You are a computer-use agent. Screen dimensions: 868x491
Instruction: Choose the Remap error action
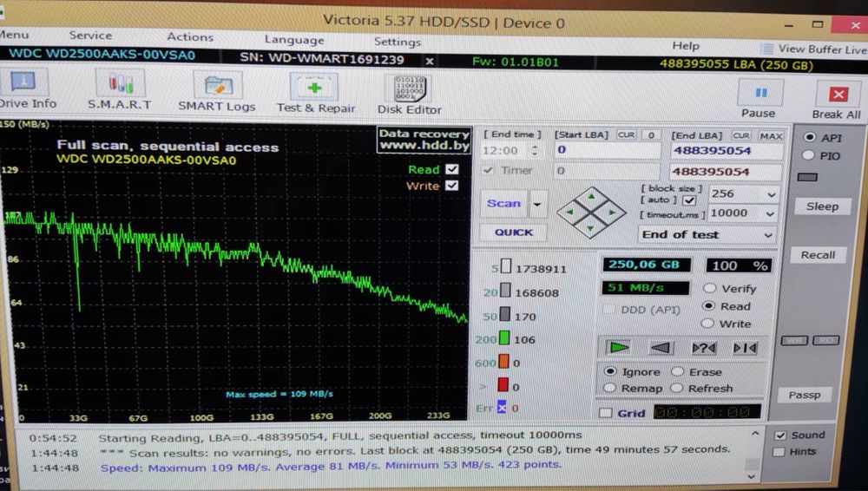(x=609, y=388)
